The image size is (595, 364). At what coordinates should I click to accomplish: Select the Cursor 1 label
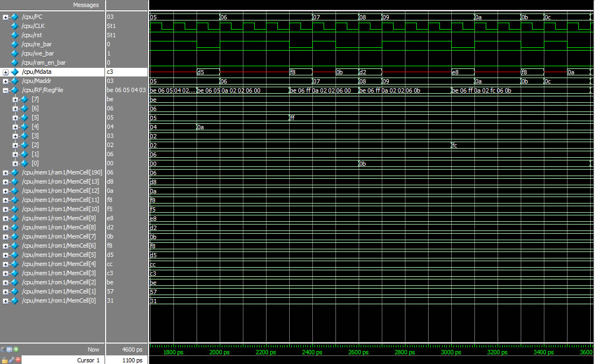pos(88,360)
